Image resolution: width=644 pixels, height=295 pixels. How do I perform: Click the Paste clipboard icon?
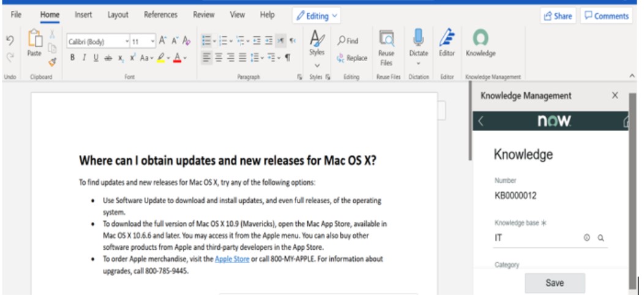[34, 40]
